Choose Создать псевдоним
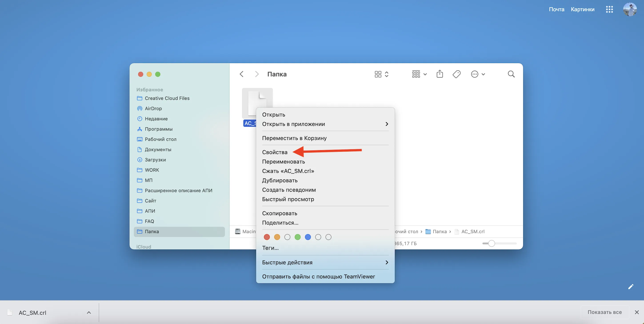 [325, 190]
